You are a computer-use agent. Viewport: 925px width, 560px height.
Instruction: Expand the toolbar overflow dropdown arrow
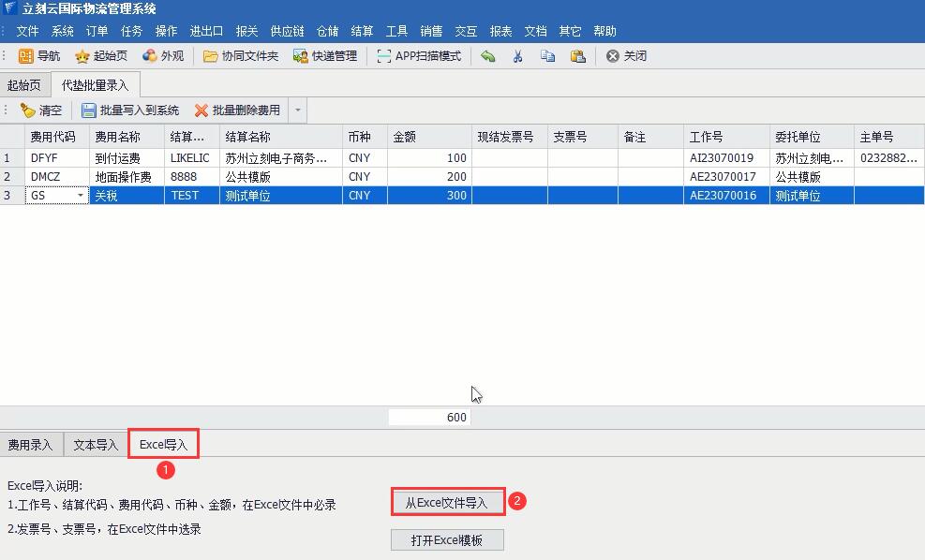pos(298,111)
